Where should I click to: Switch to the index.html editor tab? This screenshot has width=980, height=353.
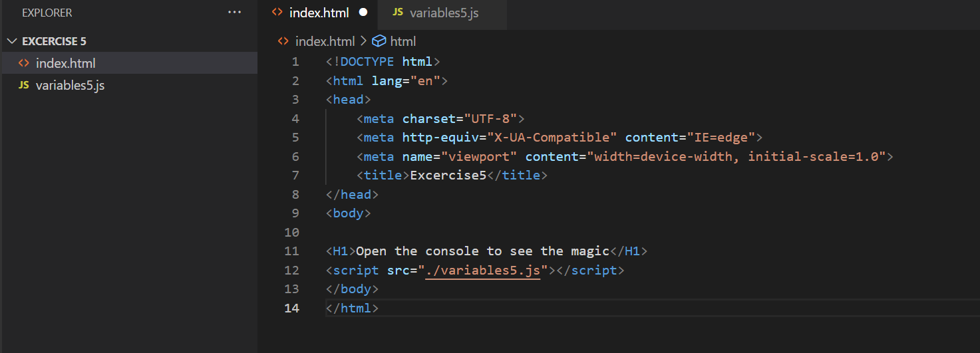(320, 13)
